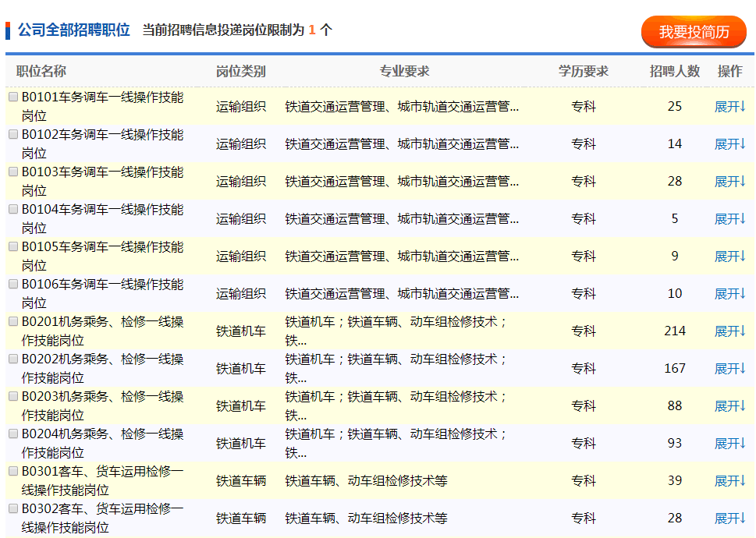The height and width of the screenshot is (538, 756).
Task: Check the B0105 position checkbox
Action: tap(13, 247)
